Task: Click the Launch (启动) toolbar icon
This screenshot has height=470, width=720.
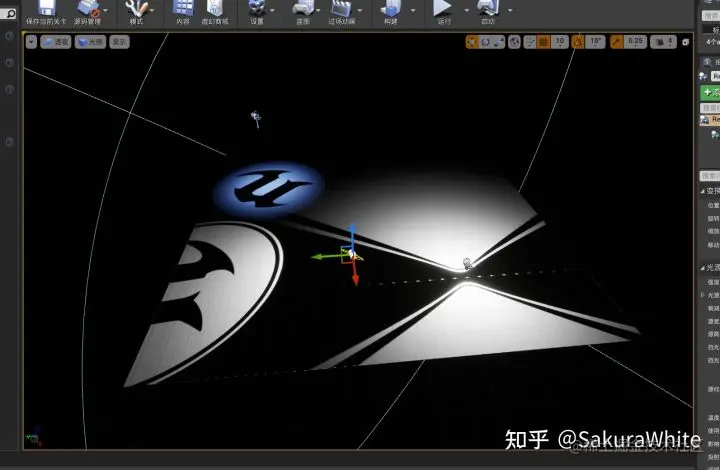Action: [x=488, y=7]
